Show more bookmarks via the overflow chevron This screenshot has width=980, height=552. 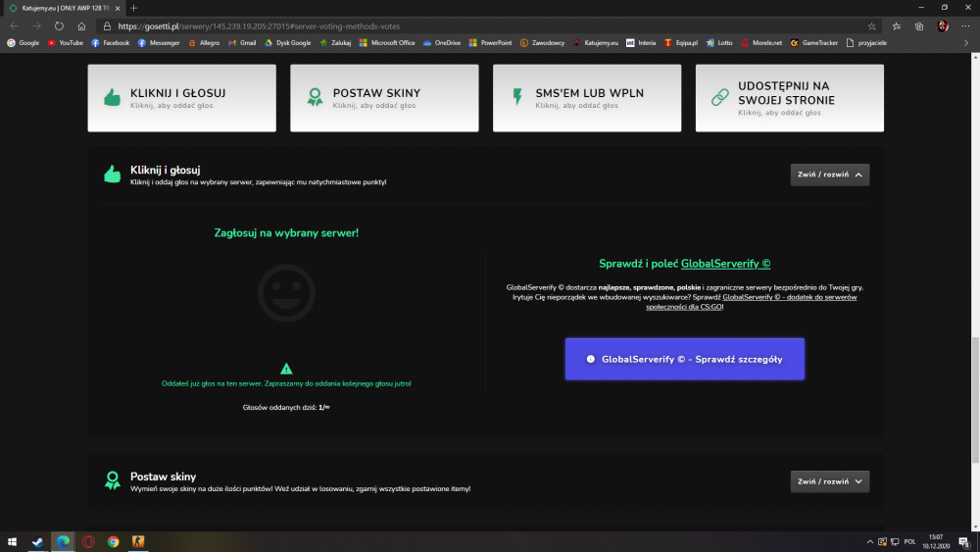click(x=965, y=43)
